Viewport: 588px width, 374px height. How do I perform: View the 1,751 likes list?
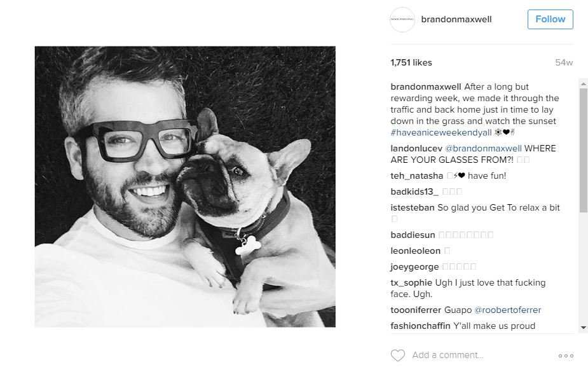click(x=411, y=62)
